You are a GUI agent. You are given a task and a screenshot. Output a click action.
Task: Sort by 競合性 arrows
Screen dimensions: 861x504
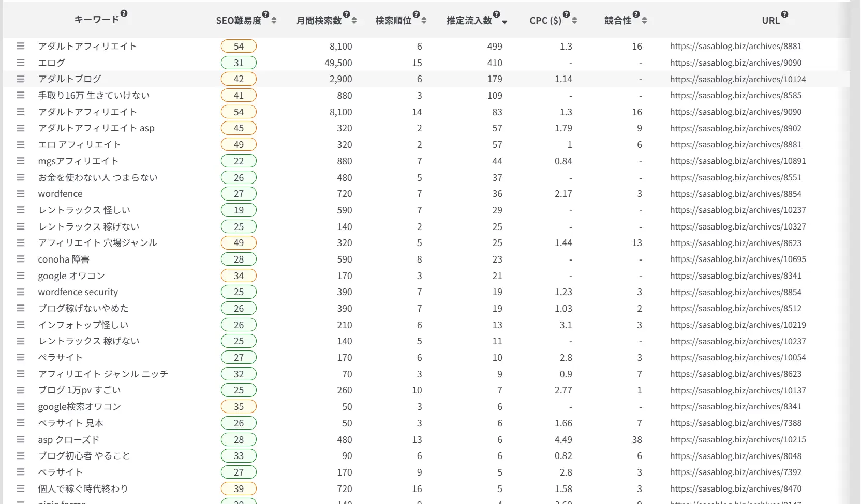(644, 21)
